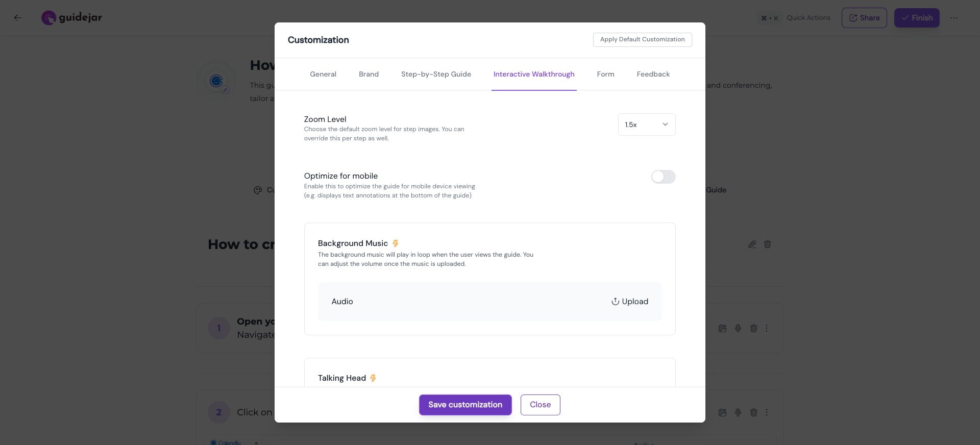Image resolution: width=980 pixels, height=445 pixels.
Task: Edit the image for step 2
Action: tap(722, 412)
